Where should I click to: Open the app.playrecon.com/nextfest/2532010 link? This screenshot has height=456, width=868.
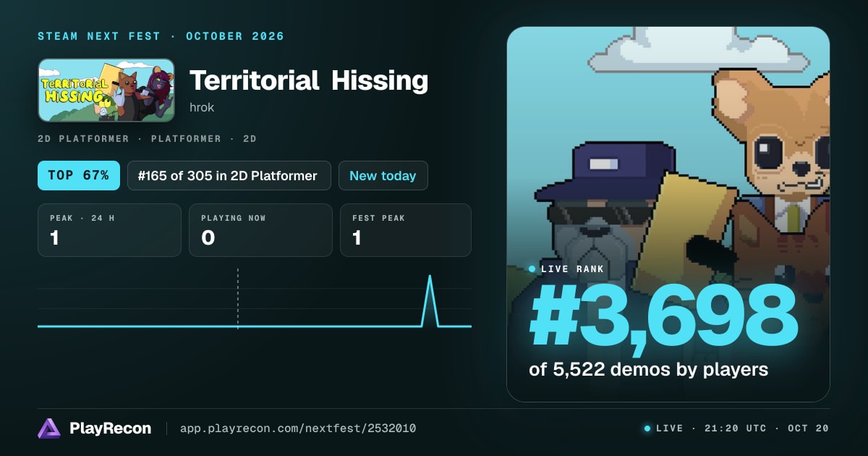pyautogui.click(x=298, y=428)
